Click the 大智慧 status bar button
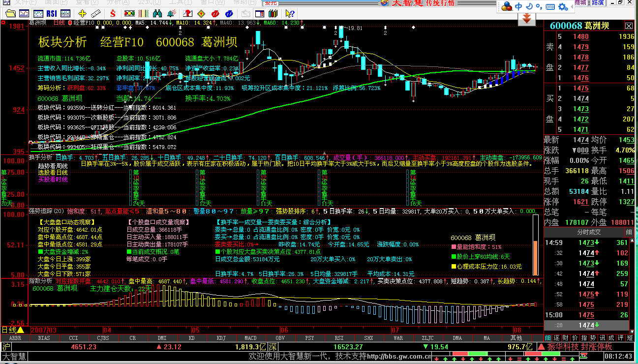Screen dimensions: 638x364 tap(14, 356)
